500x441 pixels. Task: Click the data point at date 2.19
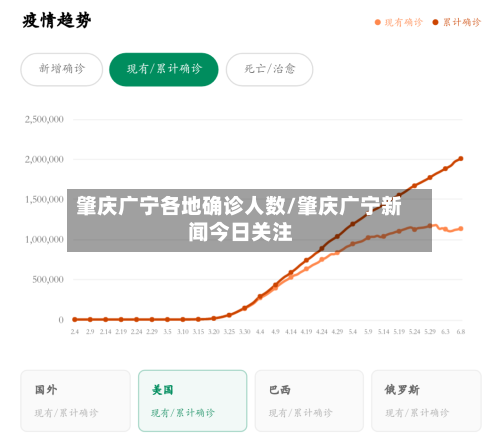pyautogui.click(x=121, y=319)
